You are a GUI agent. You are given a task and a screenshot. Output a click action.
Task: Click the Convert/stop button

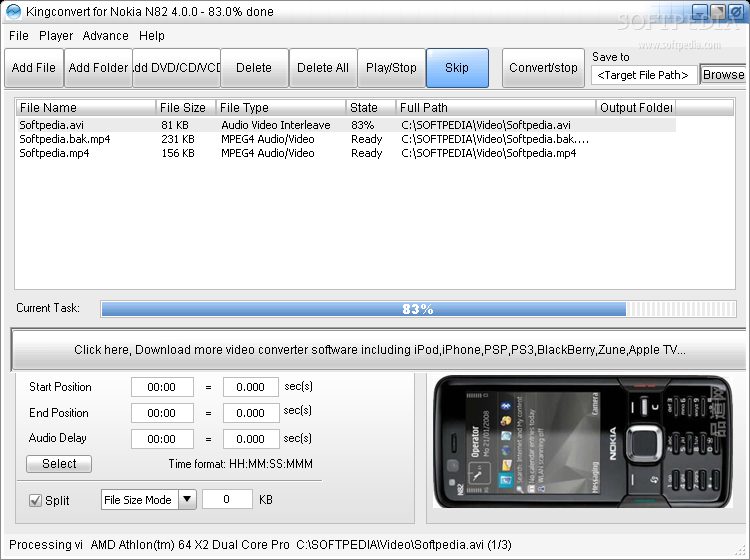(x=543, y=68)
